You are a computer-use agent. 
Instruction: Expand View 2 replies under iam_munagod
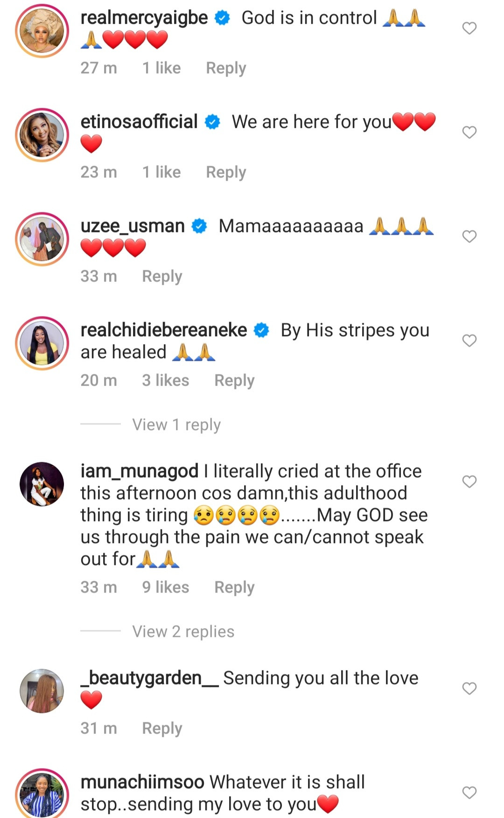pyautogui.click(x=183, y=631)
